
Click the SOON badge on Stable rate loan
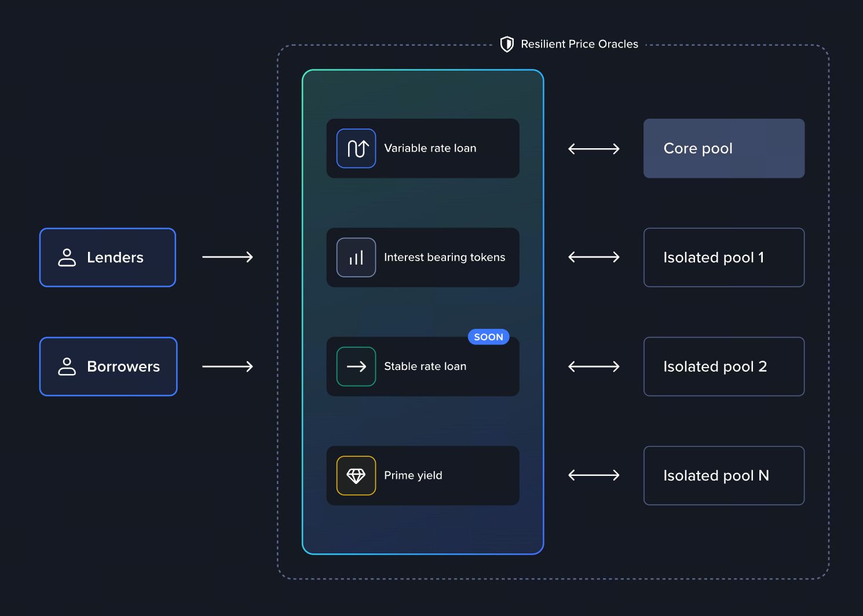pyautogui.click(x=489, y=337)
